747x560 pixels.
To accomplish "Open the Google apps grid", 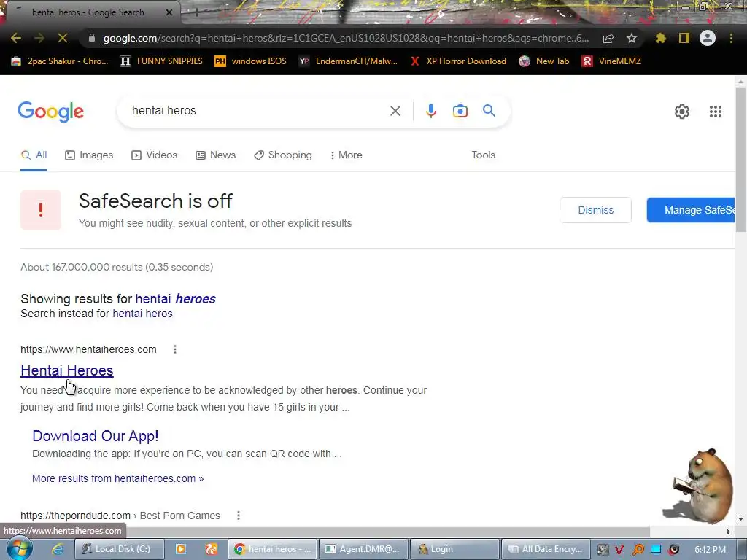I will click(716, 112).
